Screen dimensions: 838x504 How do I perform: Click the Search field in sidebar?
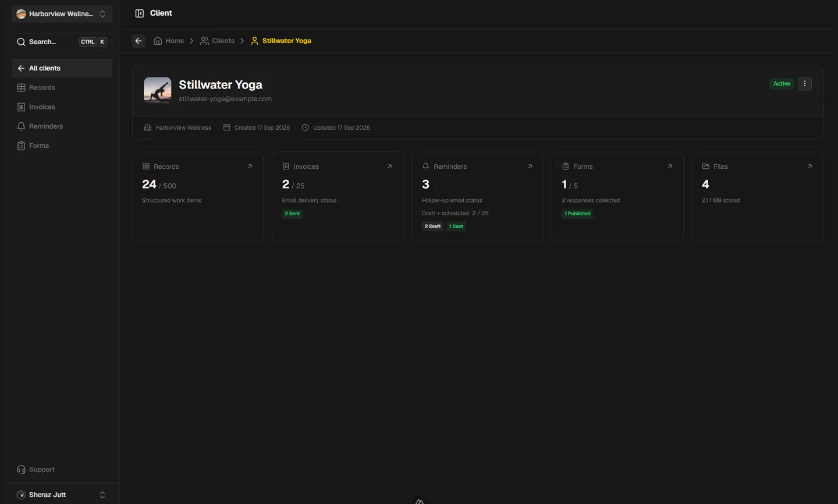pos(62,42)
